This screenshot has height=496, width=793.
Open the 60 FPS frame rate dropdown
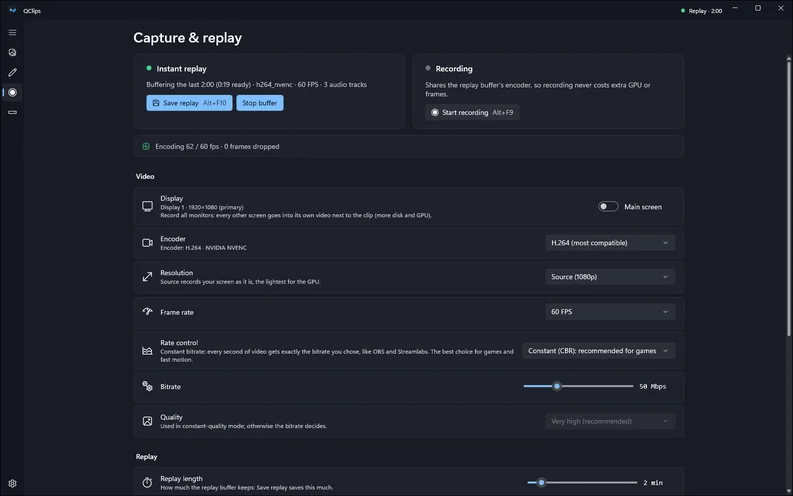[x=610, y=311]
